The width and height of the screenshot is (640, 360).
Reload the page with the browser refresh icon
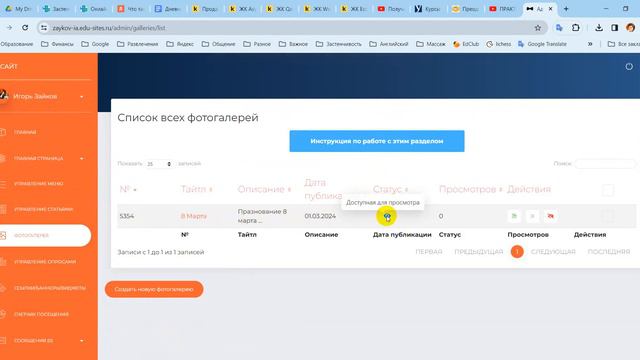25,28
